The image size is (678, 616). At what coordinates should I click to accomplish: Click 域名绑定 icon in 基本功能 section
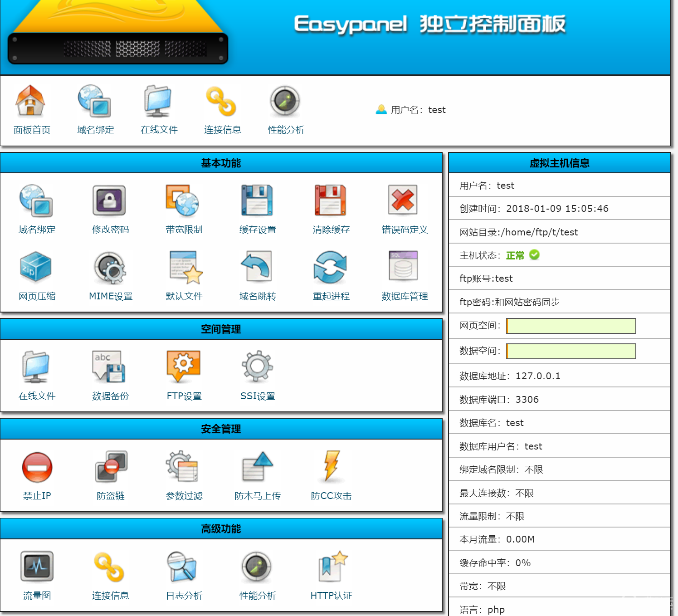click(36, 200)
